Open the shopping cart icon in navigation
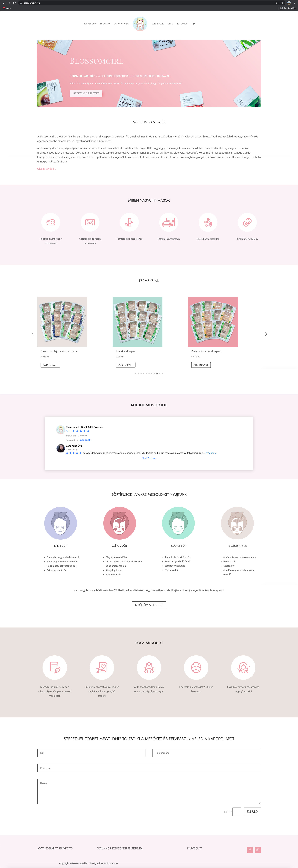Image resolution: width=298 pixels, height=868 pixels. point(194,24)
